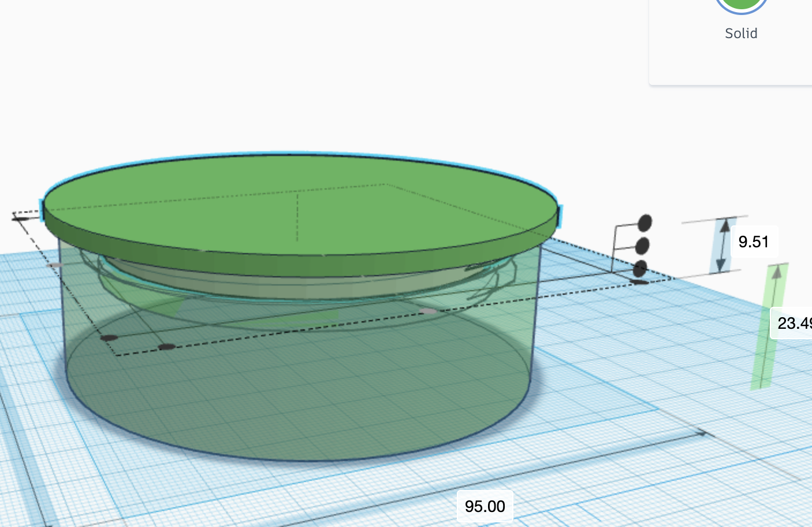This screenshot has height=527, width=812.
Task: Click the lowest black ruler dot
Action: point(641,268)
